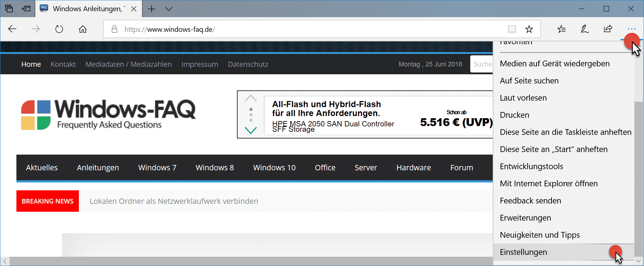This screenshot has width=644, height=266.
Task: Open Neuigkeiten und Tipps
Action: point(564,235)
